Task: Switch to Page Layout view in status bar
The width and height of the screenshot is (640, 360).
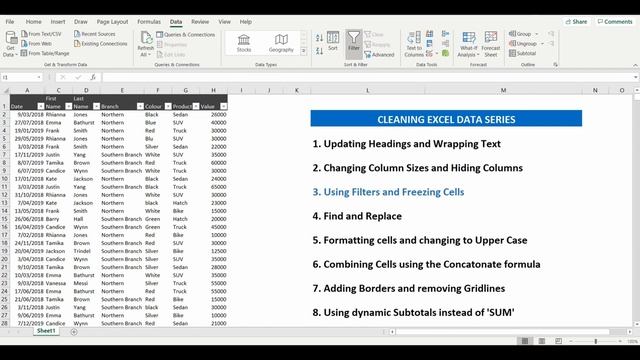Action: pyautogui.click(x=542, y=341)
